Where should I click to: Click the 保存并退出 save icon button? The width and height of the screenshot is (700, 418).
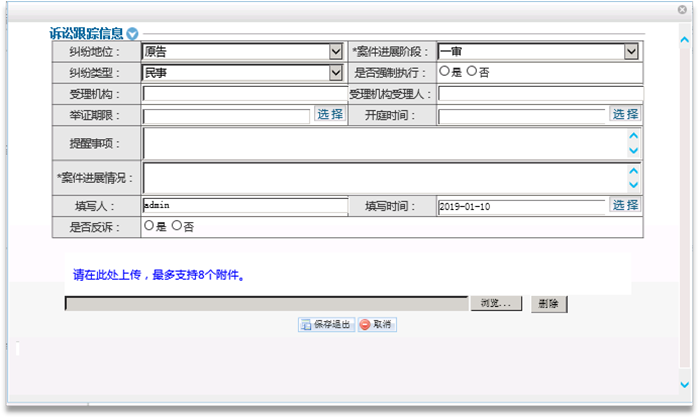(x=326, y=325)
